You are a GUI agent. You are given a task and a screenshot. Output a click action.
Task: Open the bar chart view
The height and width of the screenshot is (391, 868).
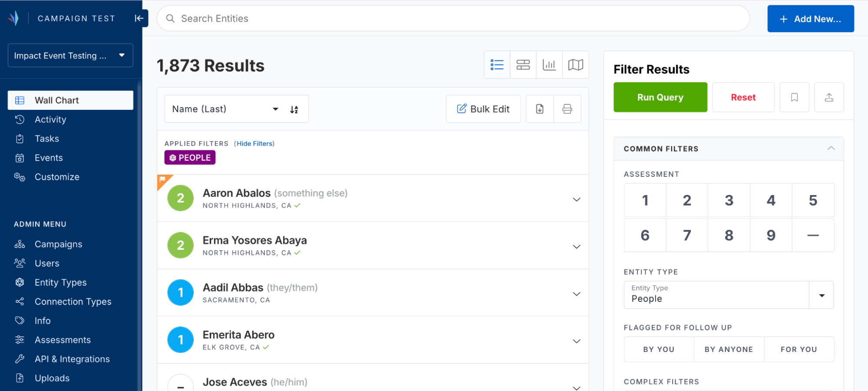pos(549,65)
